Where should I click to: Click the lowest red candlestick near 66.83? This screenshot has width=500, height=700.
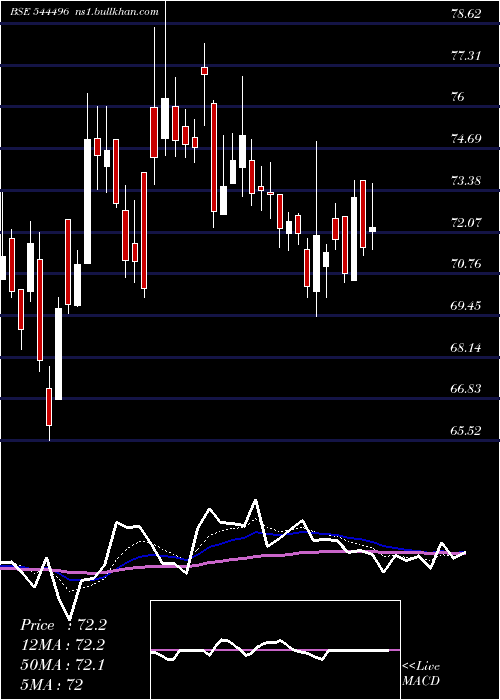49,407
